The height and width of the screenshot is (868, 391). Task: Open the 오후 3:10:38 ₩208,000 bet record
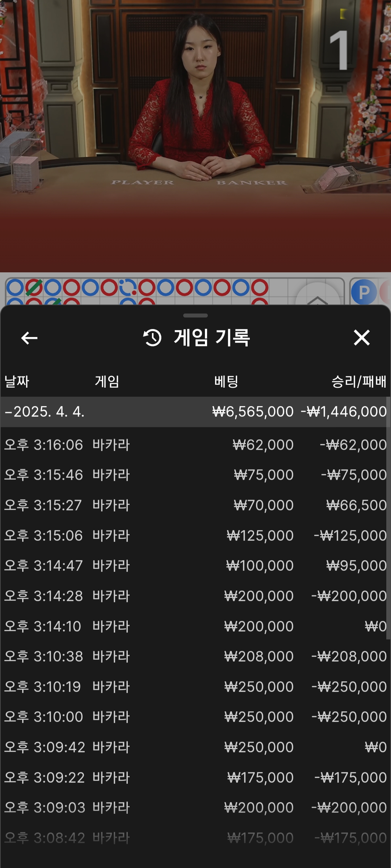pyautogui.click(x=195, y=656)
